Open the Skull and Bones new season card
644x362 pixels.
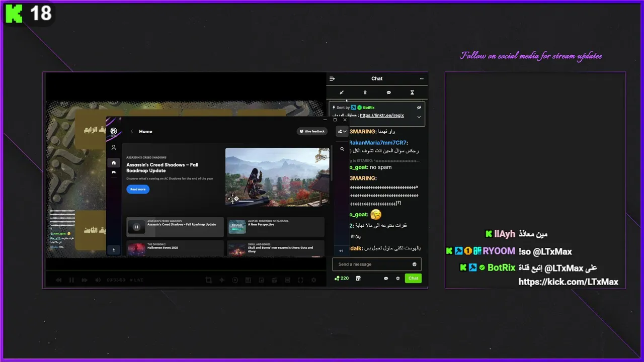point(276,248)
